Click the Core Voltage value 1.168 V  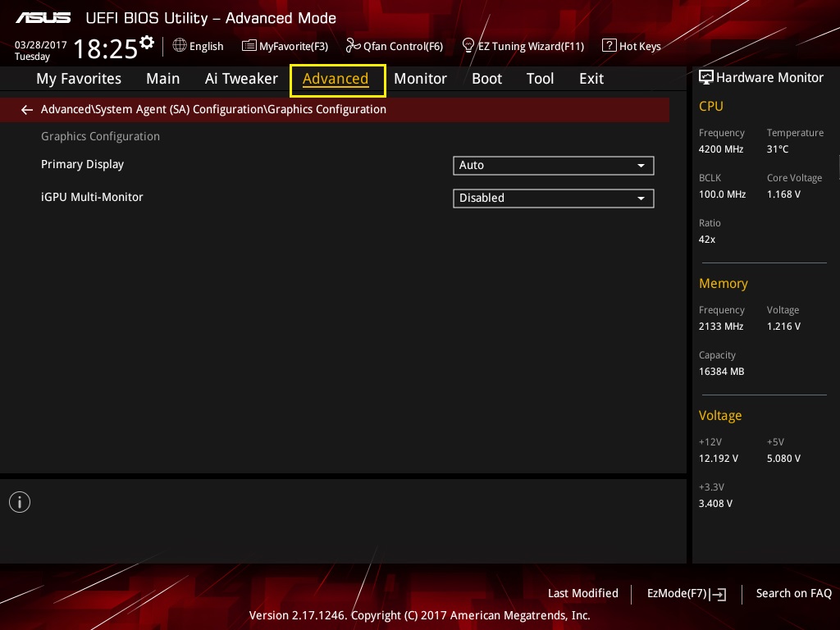tap(783, 194)
